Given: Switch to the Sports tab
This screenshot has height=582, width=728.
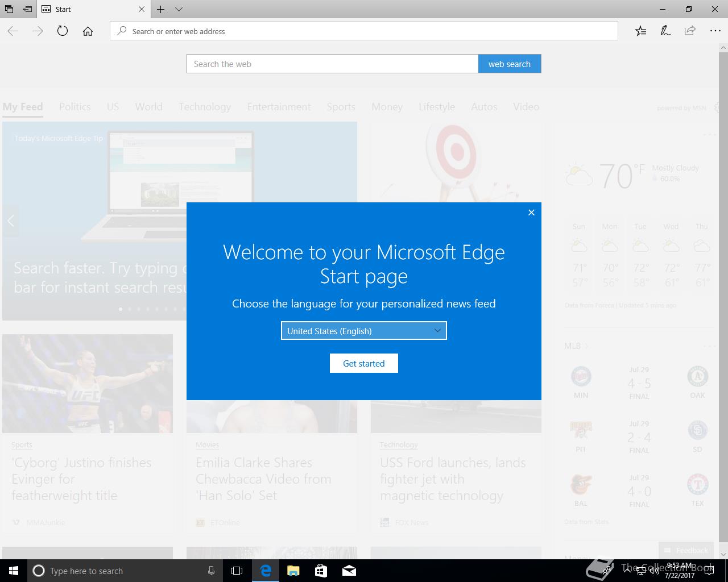Looking at the screenshot, I should click(341, 107).
